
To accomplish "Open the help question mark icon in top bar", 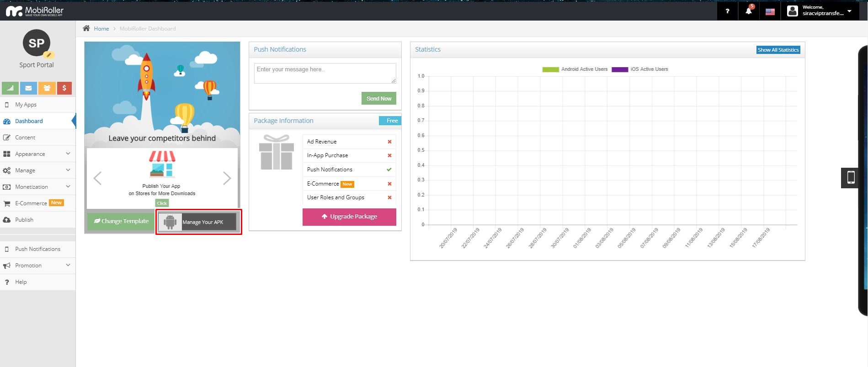I will click(727, 11).
